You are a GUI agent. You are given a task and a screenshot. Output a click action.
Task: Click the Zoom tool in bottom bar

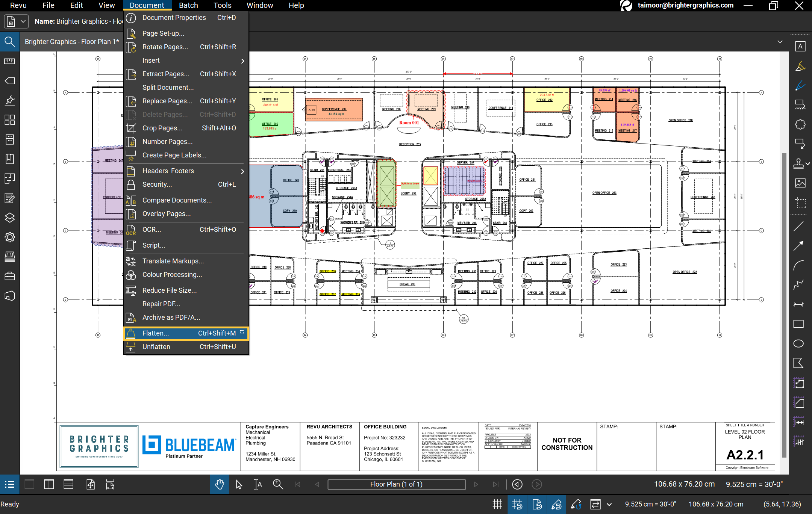(x=278, y=484)
